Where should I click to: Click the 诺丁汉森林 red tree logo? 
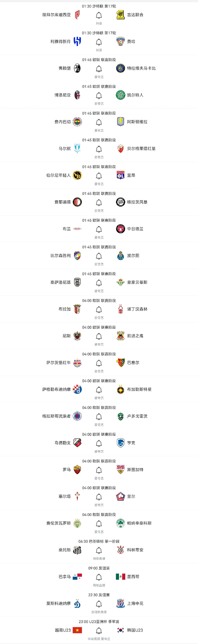point(120,309)
